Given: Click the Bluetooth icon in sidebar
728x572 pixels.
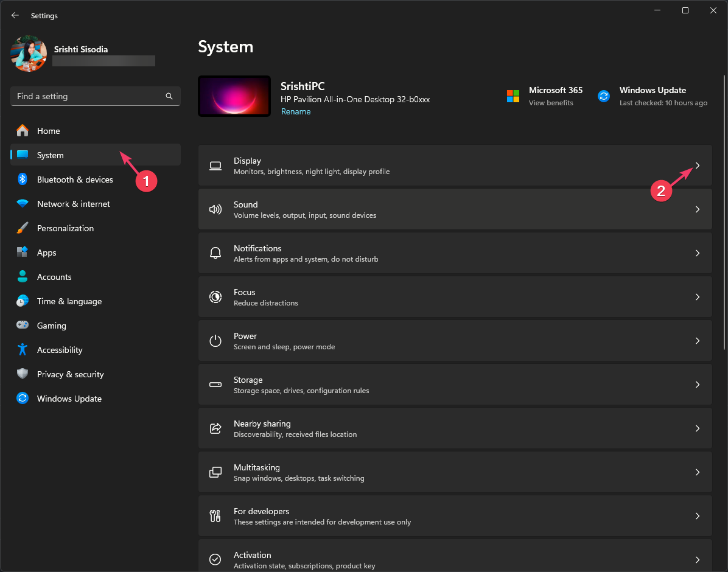Looking at the screenshot, I should coord(23,180).
